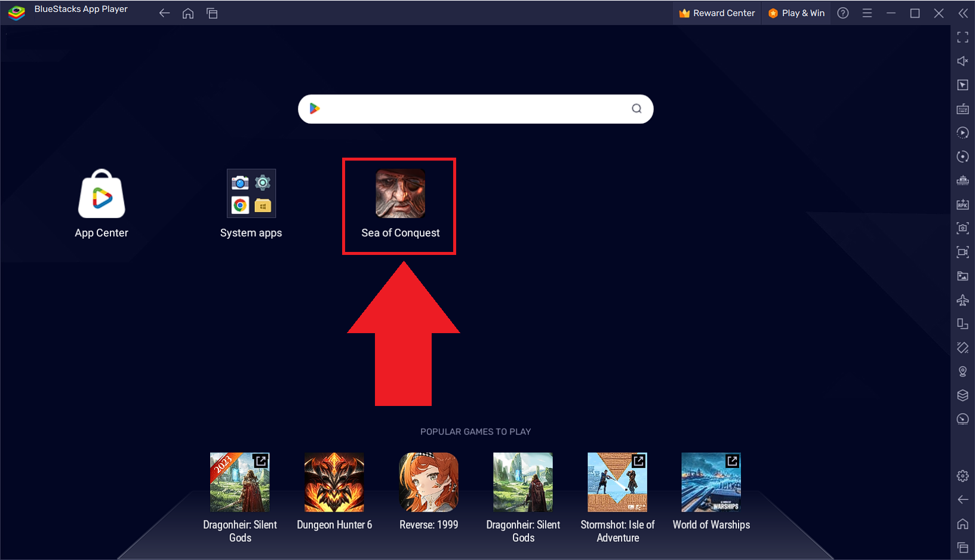Click the resize-window icon in the sidebar
Screen dimensions: 975x560
tap(962, 324)
